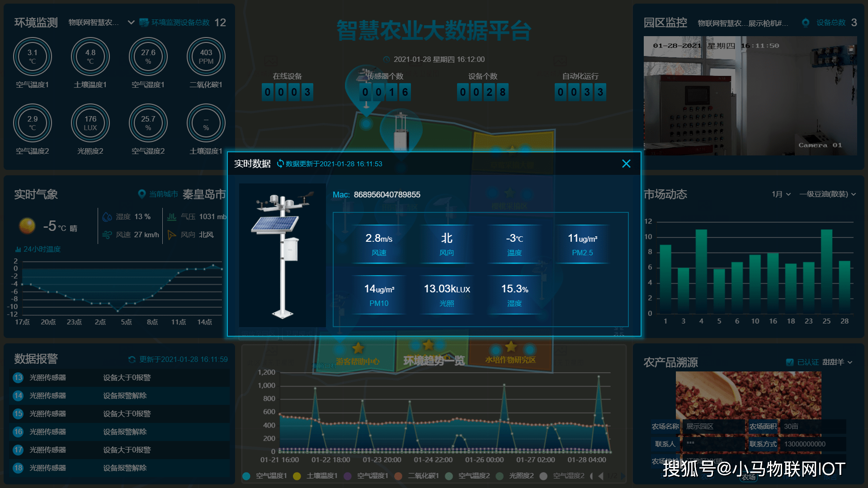The image size is (868, 488).
Task: Click the 24小时温度 chart icon
Action: pyautogui.click(x=18, y=249)
